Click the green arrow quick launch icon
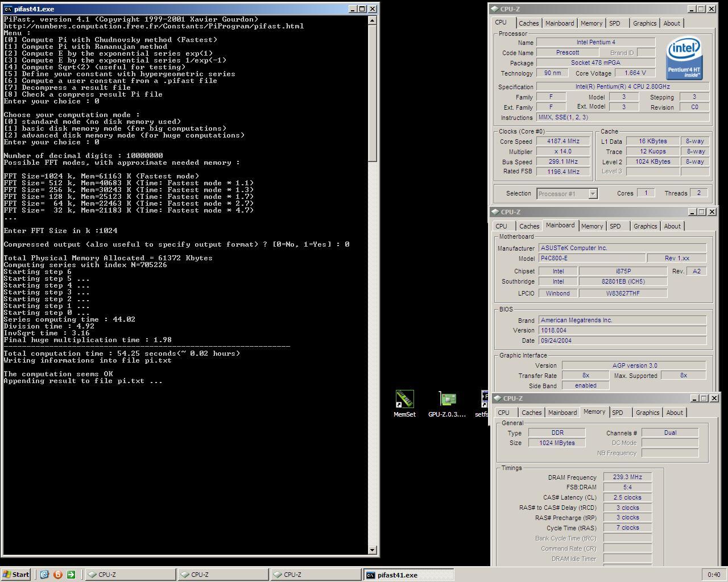728x582 pixels. click(x=71, y=575)
